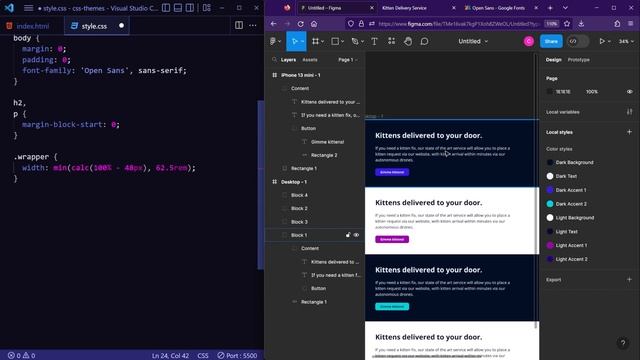Select the Desktop - 1 frame layer
This screenshot has width=640, height=360.
(294, 182)
